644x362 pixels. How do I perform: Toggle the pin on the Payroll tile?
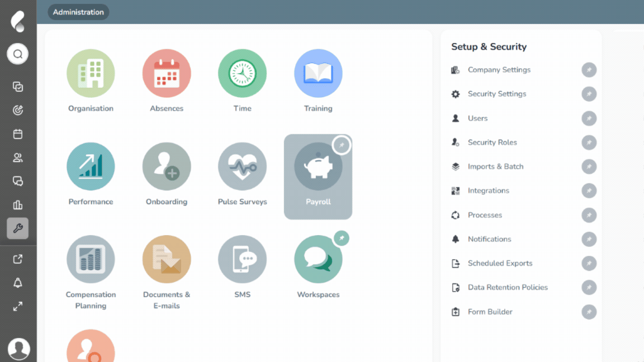click(x=342, y=145)
